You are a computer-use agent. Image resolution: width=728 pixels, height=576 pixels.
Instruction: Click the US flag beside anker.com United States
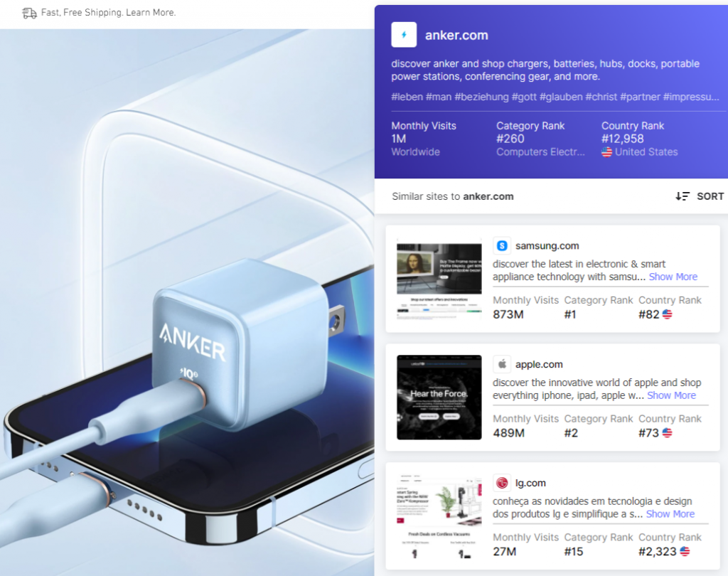point(606,152)
